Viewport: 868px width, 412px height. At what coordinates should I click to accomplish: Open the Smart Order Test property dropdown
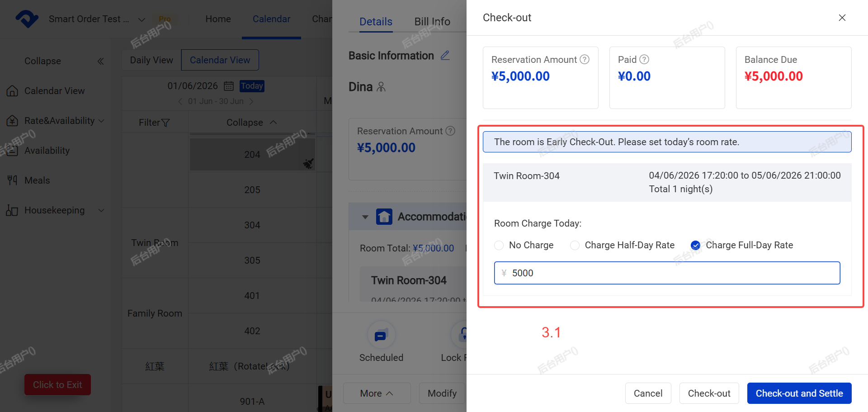point(142,19)
